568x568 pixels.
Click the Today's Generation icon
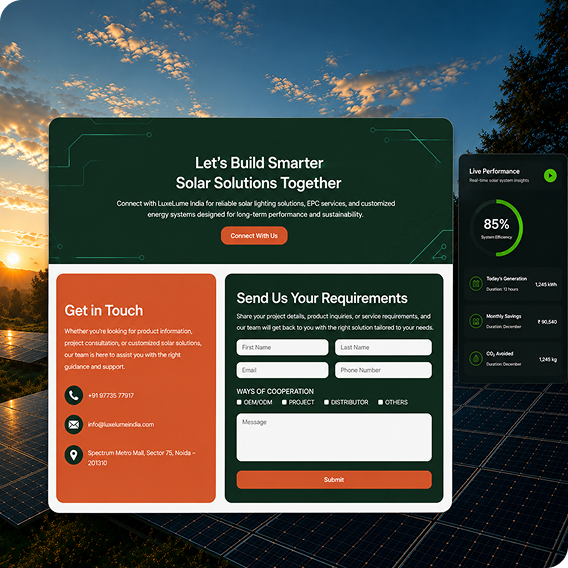pyautogui.click(x=476, y=284)
